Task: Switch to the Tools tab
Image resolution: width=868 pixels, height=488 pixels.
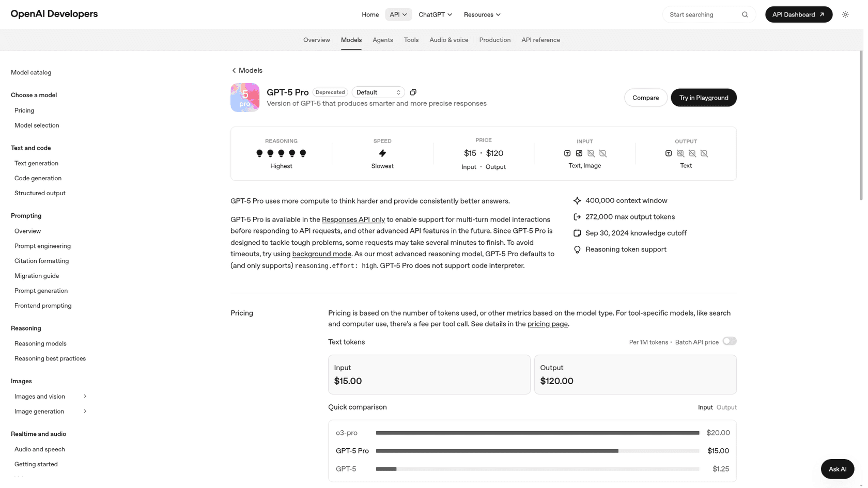Action: [411, 40]
